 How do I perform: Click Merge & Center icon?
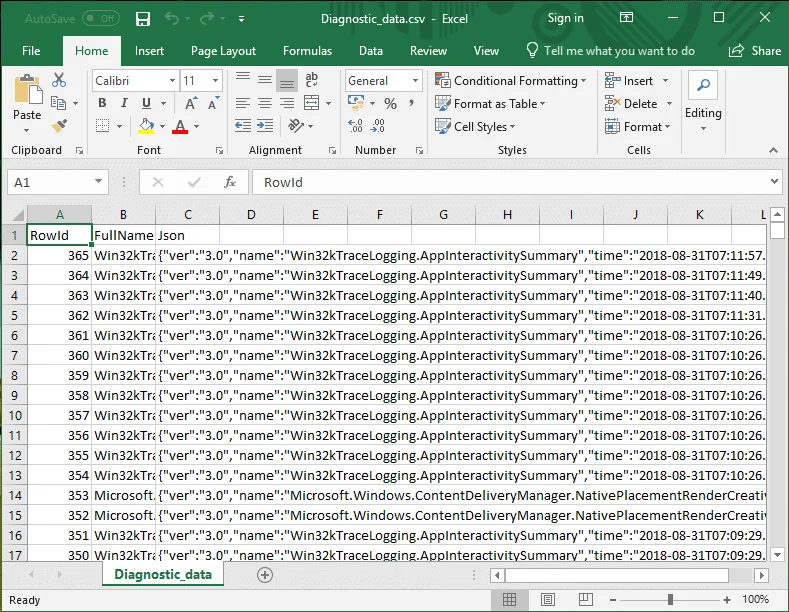pos(311,103)
